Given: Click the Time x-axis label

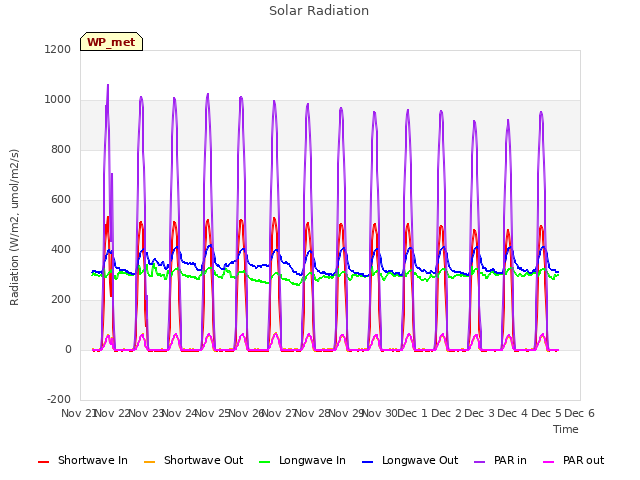Looking at the screenshot, I should (x=566, y=429).
